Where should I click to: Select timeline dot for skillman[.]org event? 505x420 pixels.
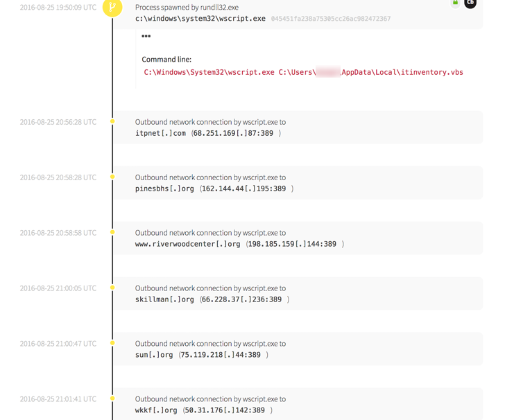pyautogui.click(x=112, y=288)
